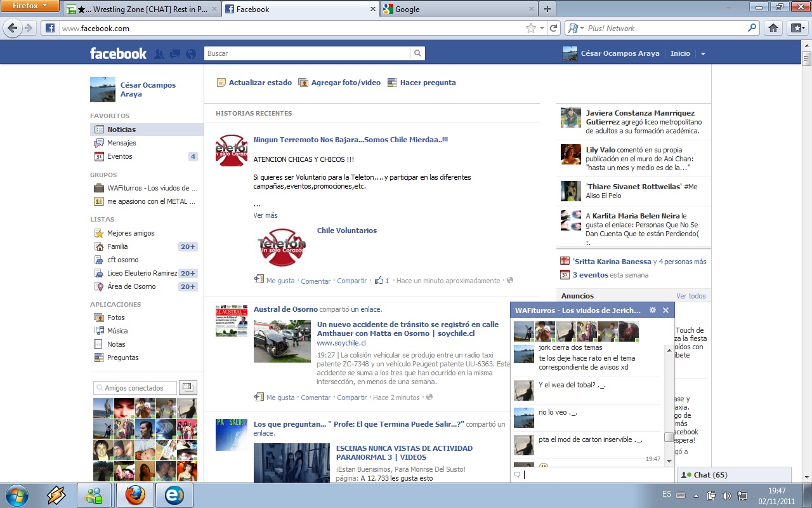
Task: Open Firefox home page button
Action: coord(773,28)
